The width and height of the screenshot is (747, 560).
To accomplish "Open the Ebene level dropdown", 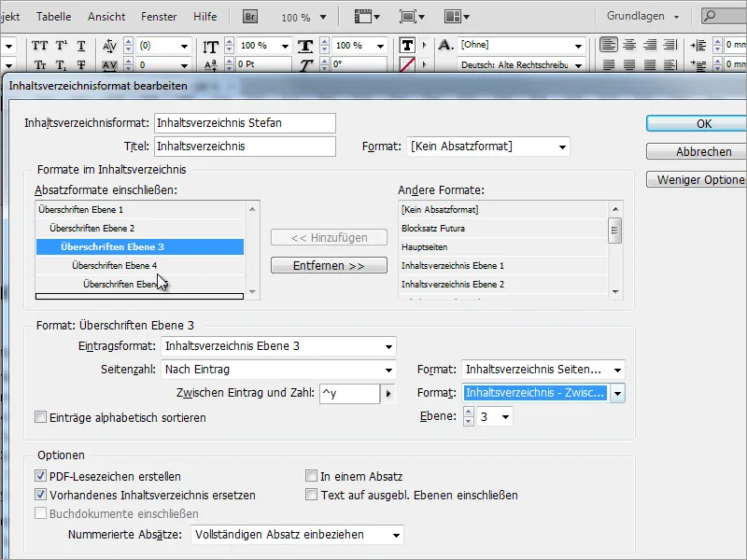I will (x=494, y=416).
